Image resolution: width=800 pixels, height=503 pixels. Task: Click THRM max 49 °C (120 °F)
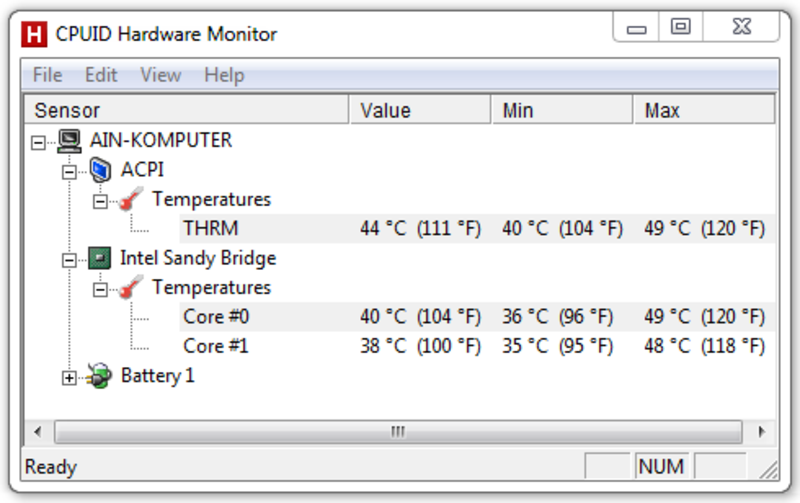coord(705,229)
